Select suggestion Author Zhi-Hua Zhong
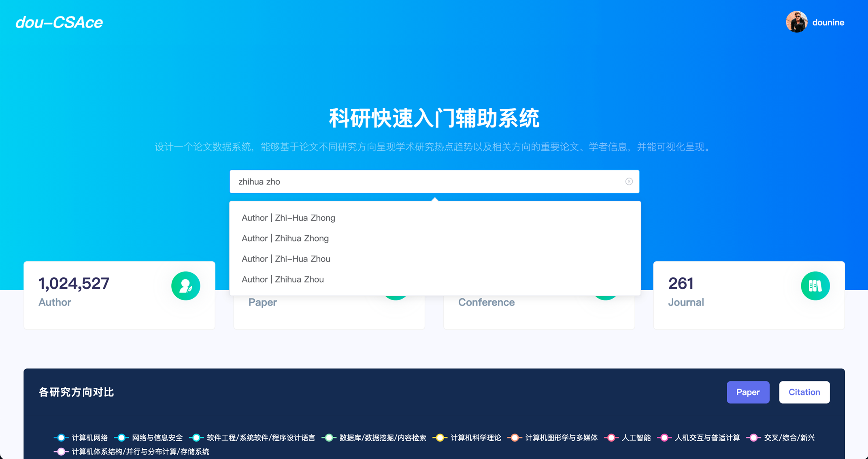This screenshot has width=868, height=459. (288, 218)
